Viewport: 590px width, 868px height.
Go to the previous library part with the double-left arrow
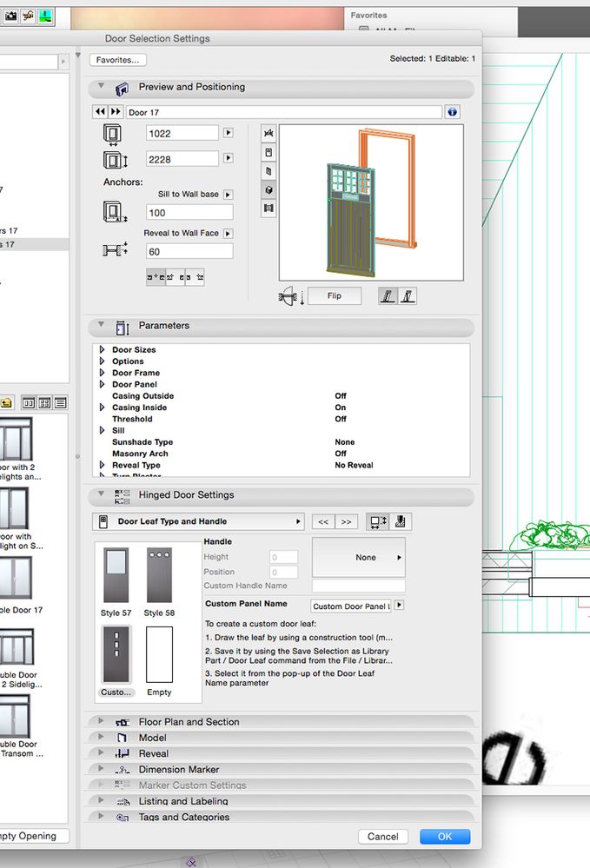[x=100, y=112]
